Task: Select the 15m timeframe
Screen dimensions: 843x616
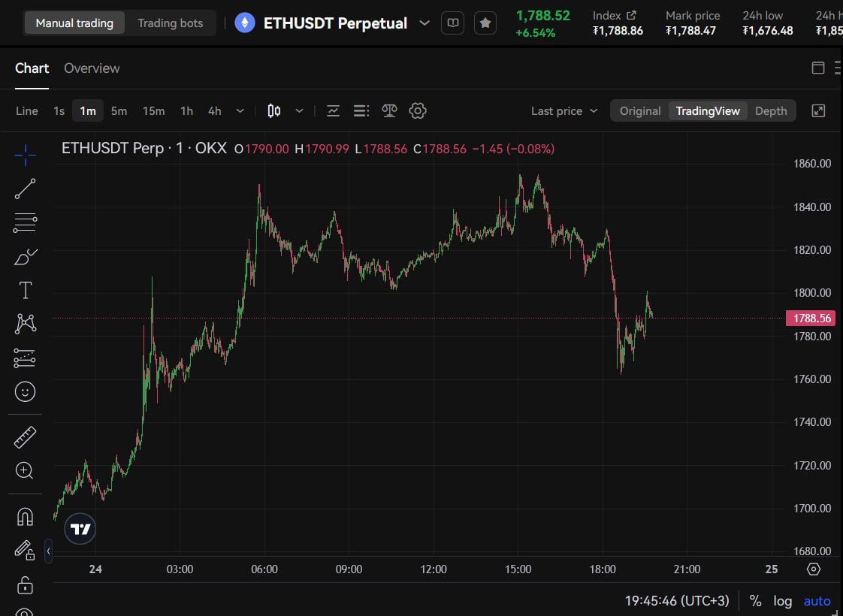Action: pos(154,111)
